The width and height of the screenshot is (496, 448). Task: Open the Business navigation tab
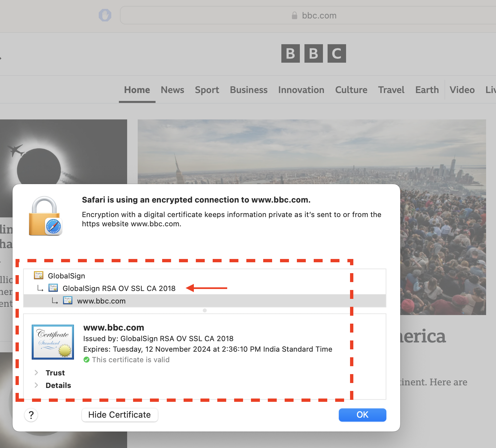pos(249,90)
